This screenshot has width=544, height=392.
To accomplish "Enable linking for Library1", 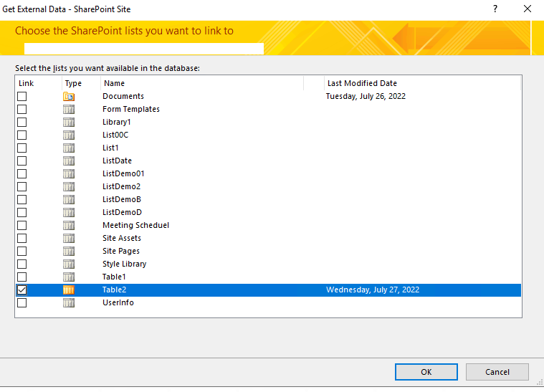I will pyautogui.click(x=22, y=122).
